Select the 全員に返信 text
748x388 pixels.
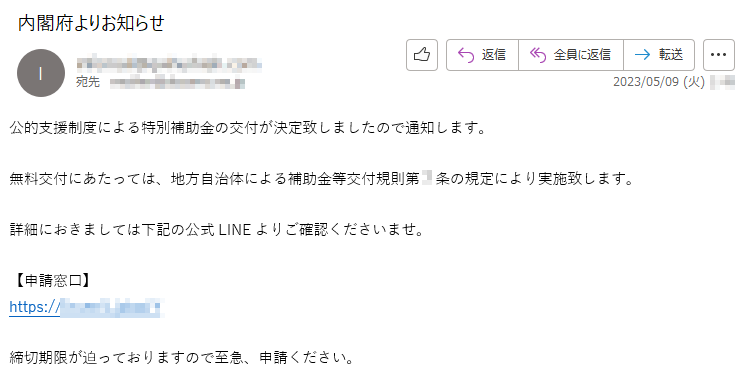click(582, 55)
